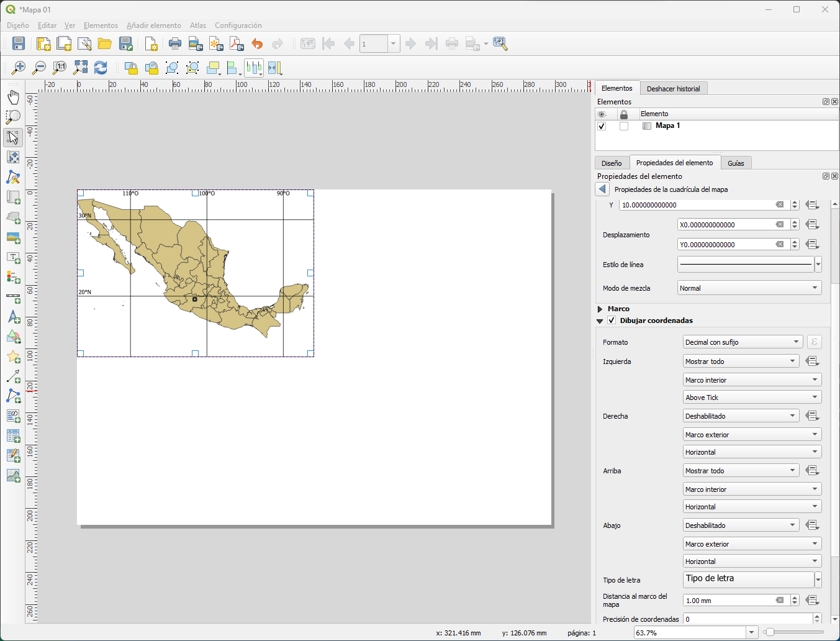Select the Add attribute table tool
Image resolution: width=840 pixels, height=641 pixels.
13,436
